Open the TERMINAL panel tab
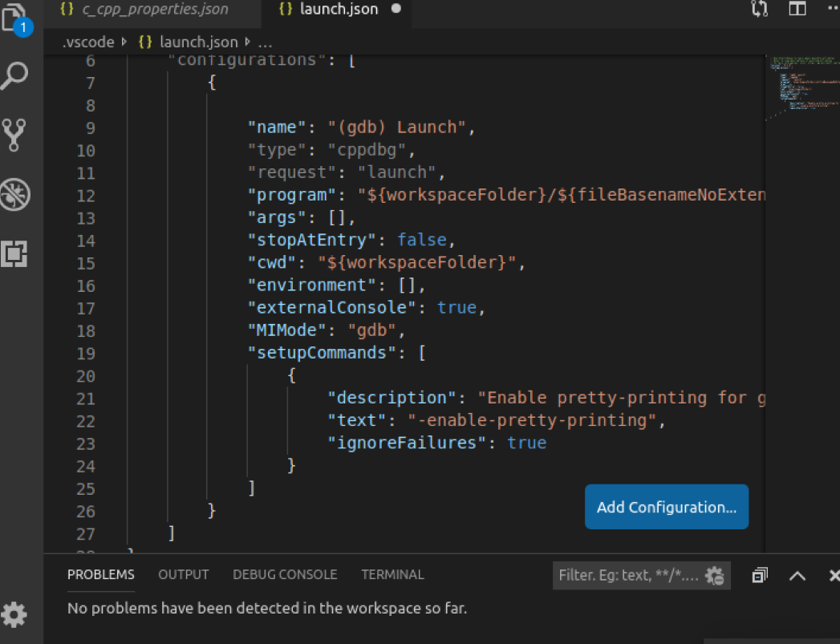 tap(392, 574)
